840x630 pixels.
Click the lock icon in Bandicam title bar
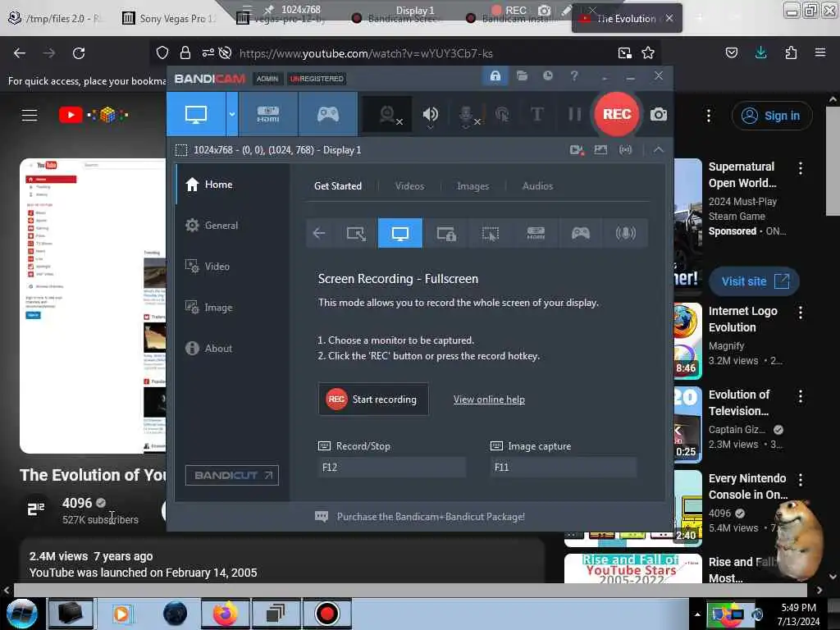point(495,75)
